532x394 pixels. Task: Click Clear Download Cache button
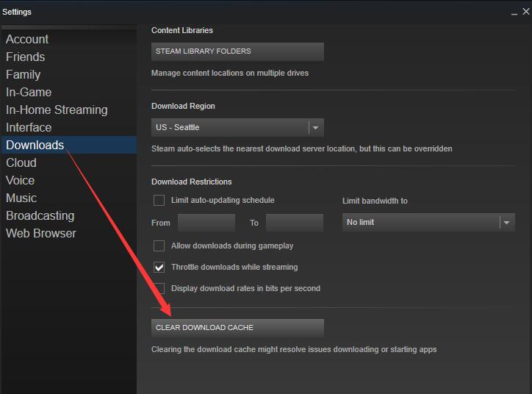point(237,328)
